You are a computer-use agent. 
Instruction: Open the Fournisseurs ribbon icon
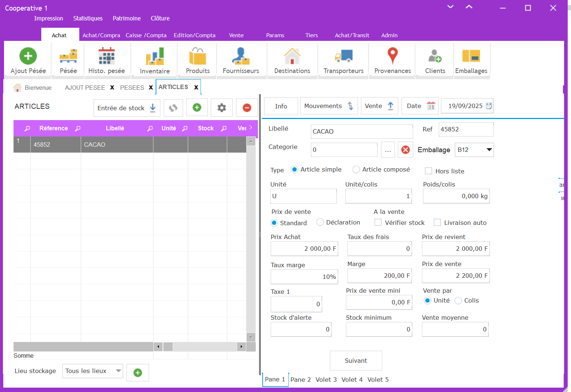(x=241, y=56)
